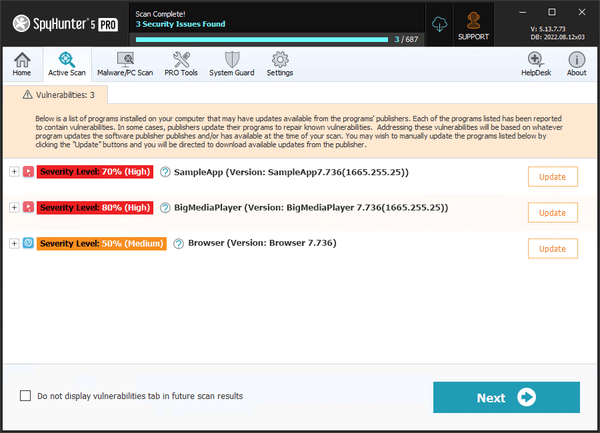Enable do not display vulnerabilities checkbox
600x433 pixels.
tap(26, 396)
